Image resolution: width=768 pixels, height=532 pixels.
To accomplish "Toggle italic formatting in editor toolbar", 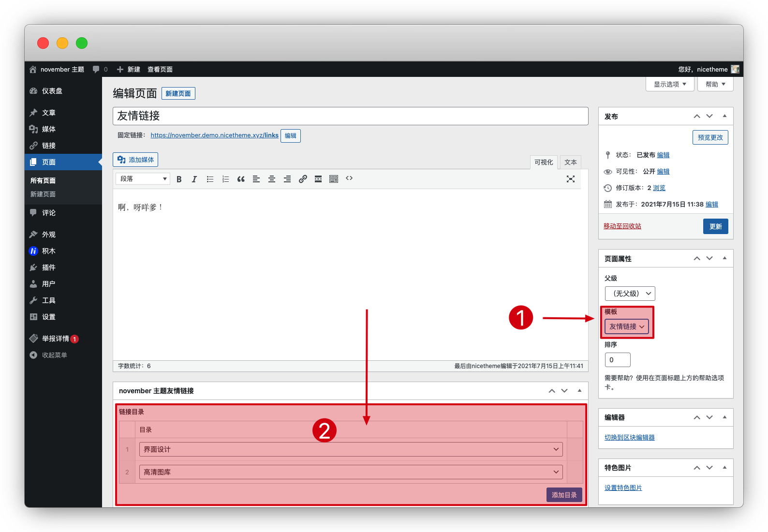I will [194, 179].
